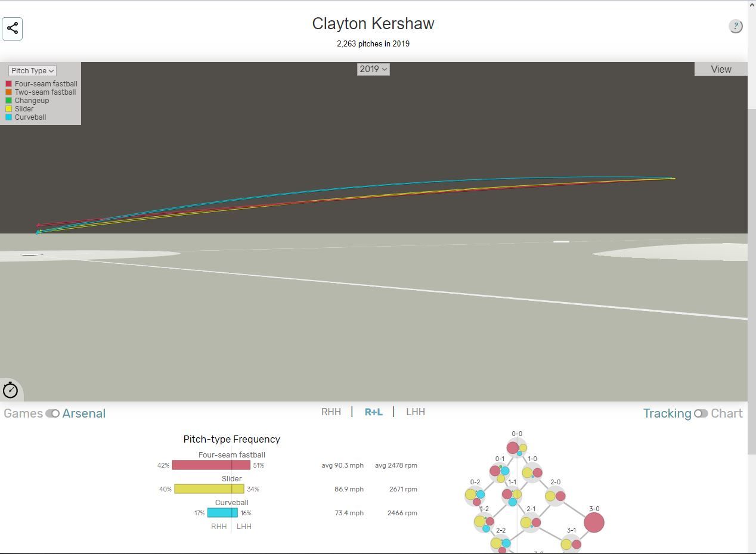Click the 1-1 count pitch circle
The width and height of the screenshot is (756, 554).
coord(512,496)
